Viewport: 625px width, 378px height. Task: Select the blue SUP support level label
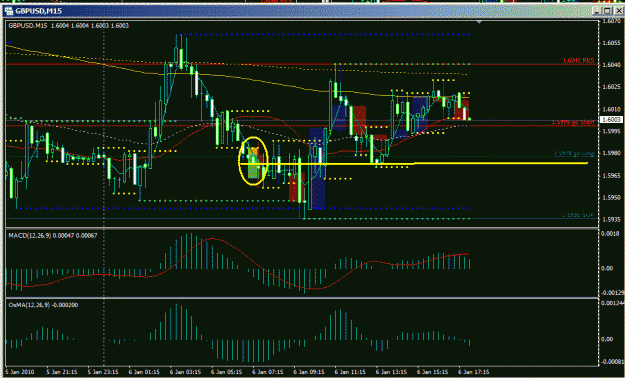pos(578,215)
